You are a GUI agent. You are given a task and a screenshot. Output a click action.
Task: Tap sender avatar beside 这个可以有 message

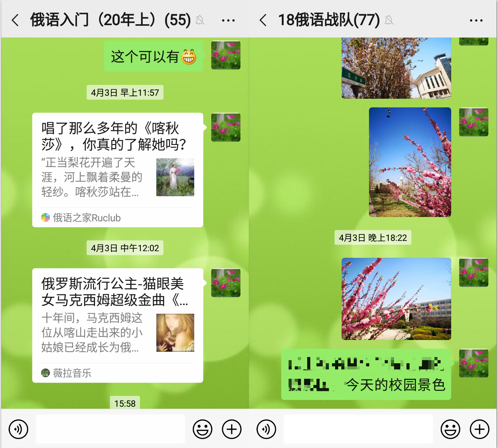(x=226, y=55)
